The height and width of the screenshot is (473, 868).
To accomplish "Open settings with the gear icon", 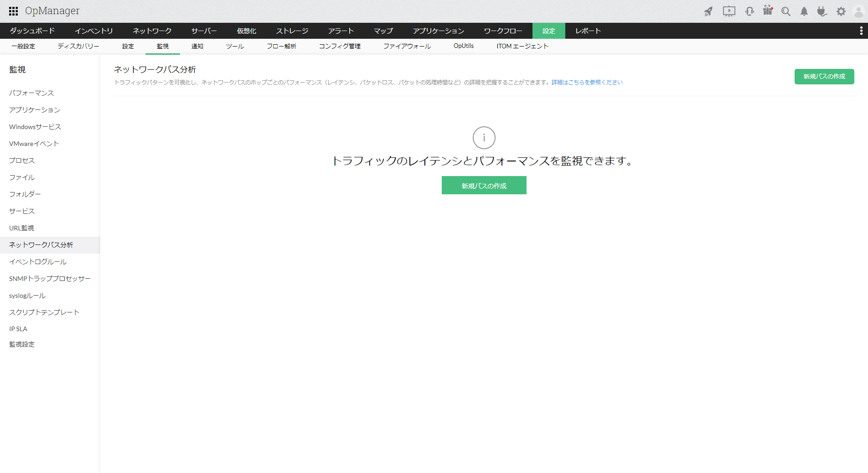I will point(841,11).
